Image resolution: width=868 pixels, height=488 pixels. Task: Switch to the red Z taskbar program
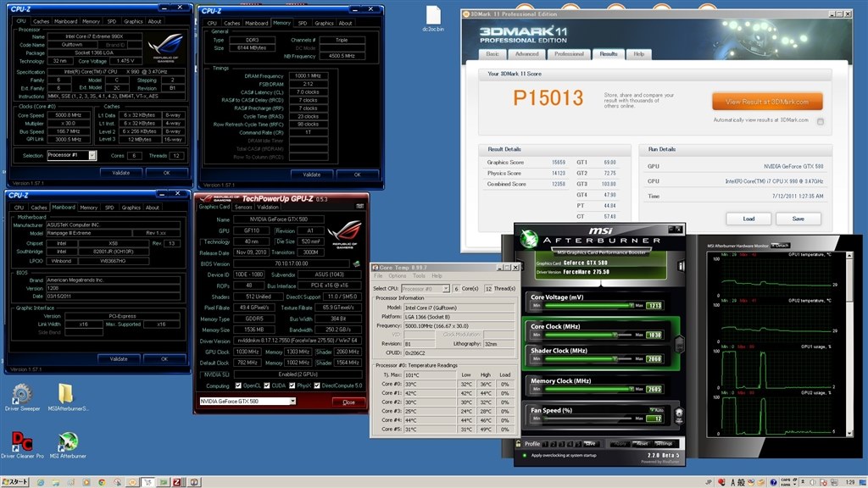(177, 482)
